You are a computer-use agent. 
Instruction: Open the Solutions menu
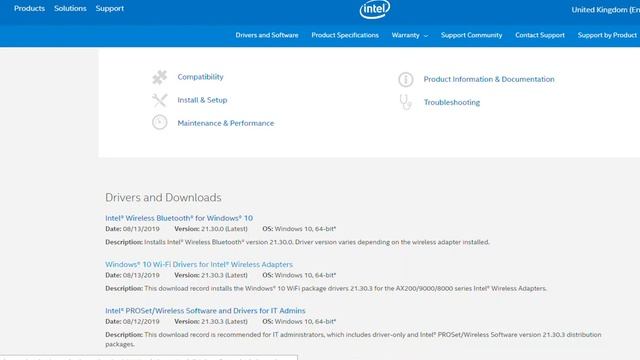pyautogui.click(x=70, y=9)
